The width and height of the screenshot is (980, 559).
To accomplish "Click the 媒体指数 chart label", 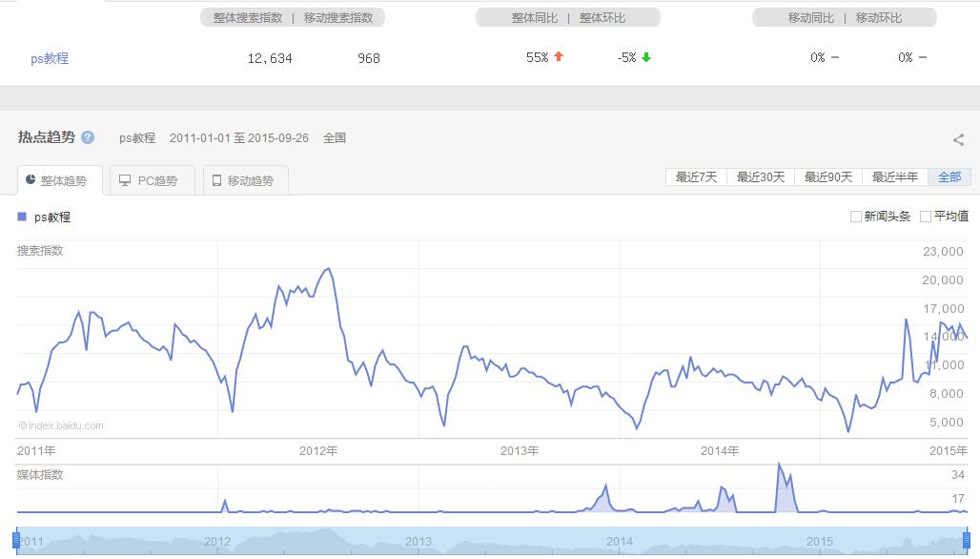I will 40,475.
